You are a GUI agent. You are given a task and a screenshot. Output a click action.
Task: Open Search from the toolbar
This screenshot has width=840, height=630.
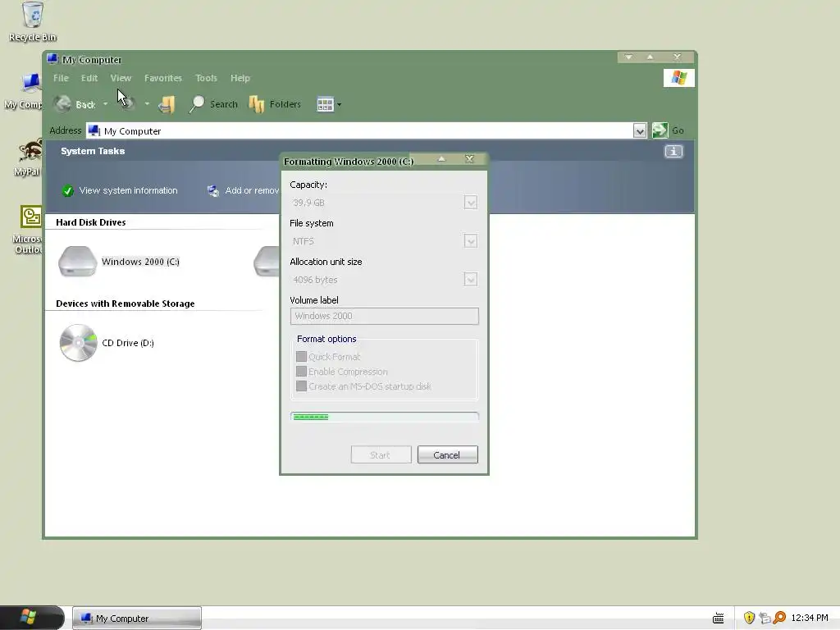click(x=213, y=104)
